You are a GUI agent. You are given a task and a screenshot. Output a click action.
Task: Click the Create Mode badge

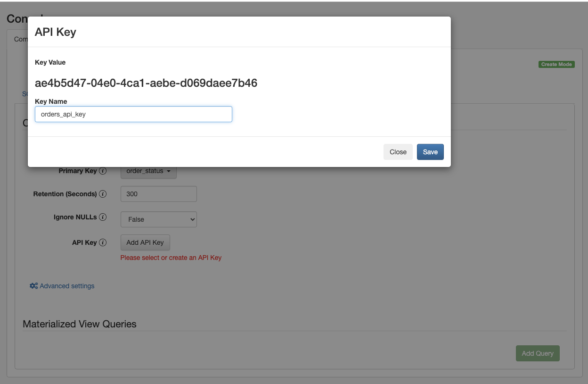(556, 64)
